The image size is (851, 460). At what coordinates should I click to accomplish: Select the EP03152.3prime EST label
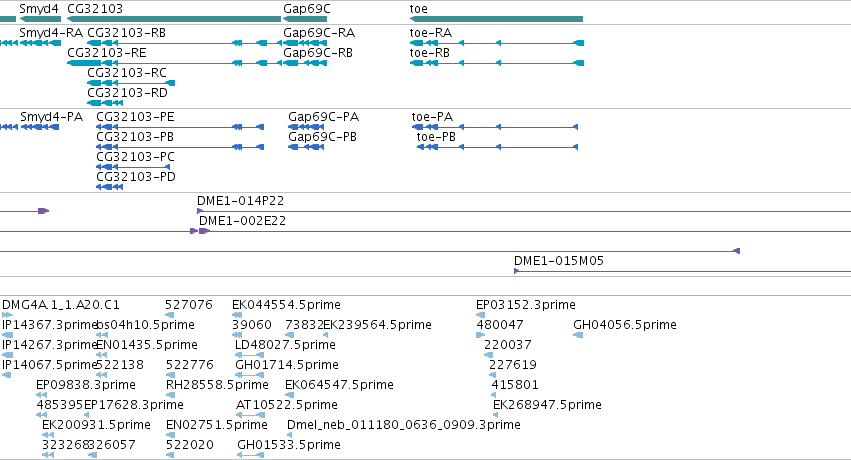coord(525,305)
